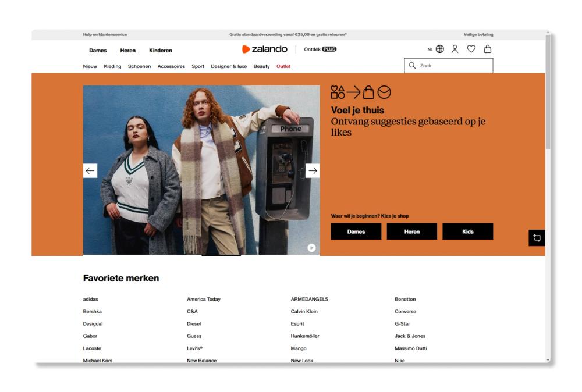Open the Massimo Dutti brand link
This screenshot has height=392, width=582.
[x=410, y=348]
